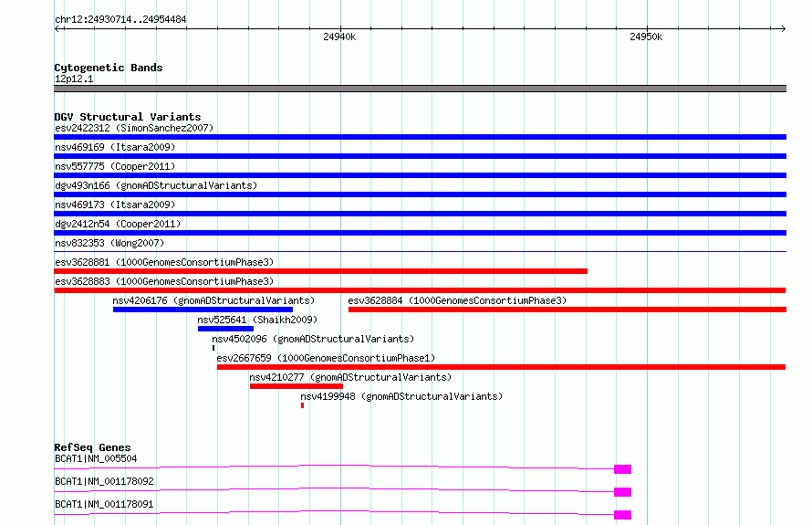Open variant nsv832353 (Wong2007) label
This screenshot has width=812, height=525.
tap(109, 243)
